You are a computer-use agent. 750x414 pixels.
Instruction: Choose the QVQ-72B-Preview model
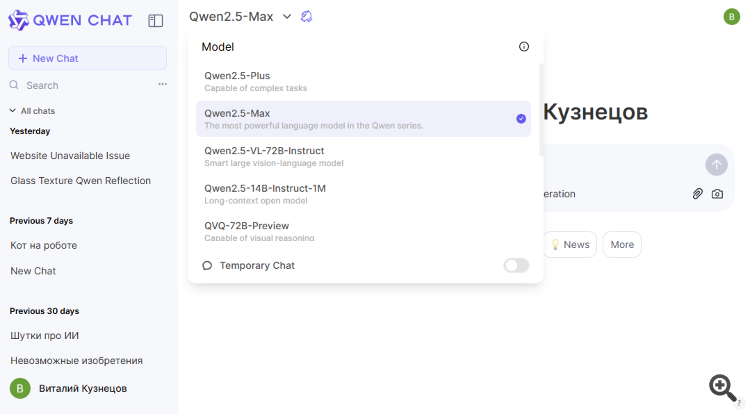coord(364,230)
